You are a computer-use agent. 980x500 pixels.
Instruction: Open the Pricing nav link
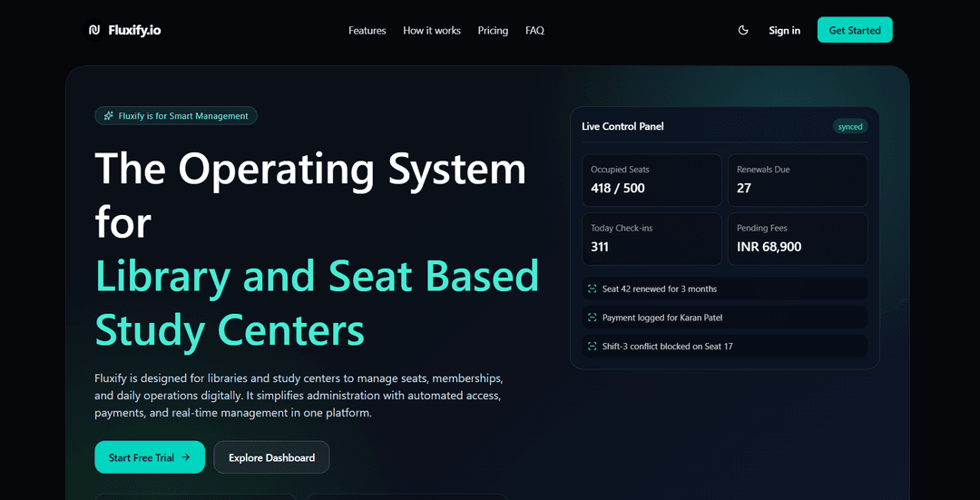point(493,30)
